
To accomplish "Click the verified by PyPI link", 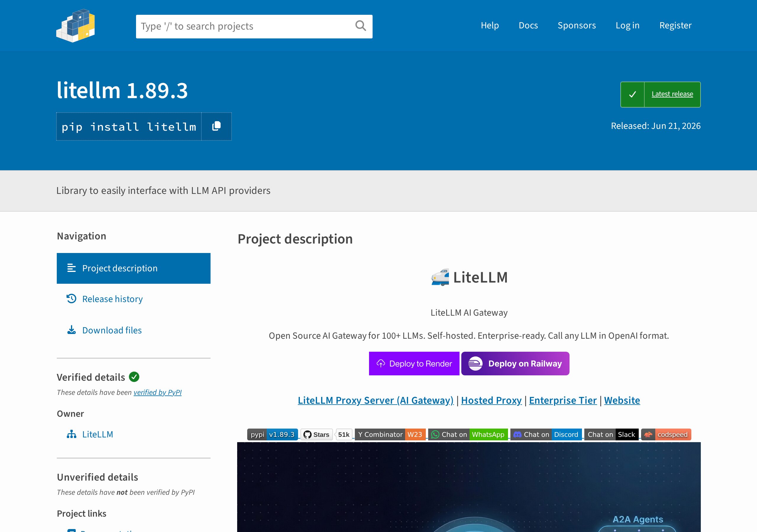I will click(158, 392).
